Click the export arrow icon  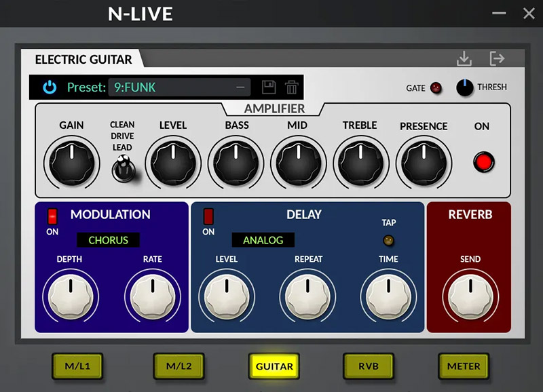pos(497,59)
